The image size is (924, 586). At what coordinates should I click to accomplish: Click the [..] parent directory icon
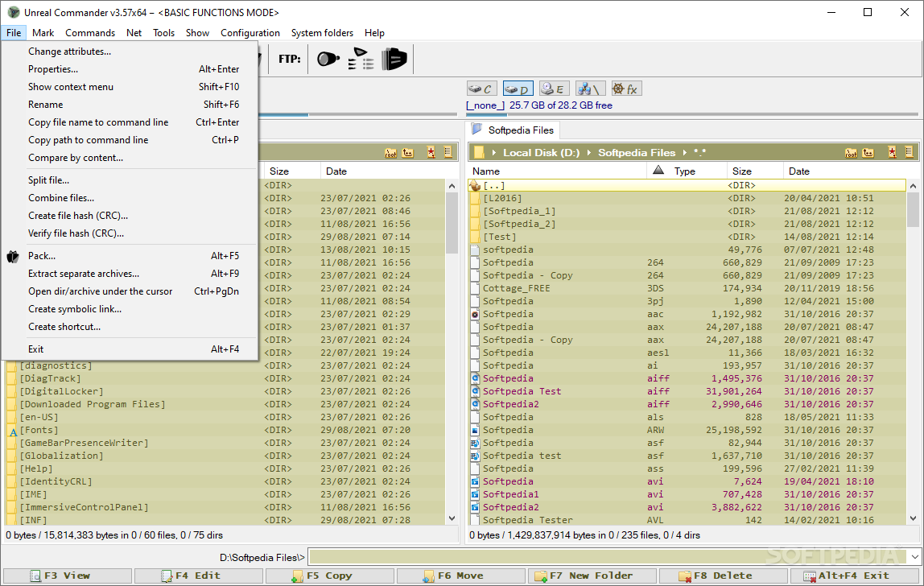[475, 186]
